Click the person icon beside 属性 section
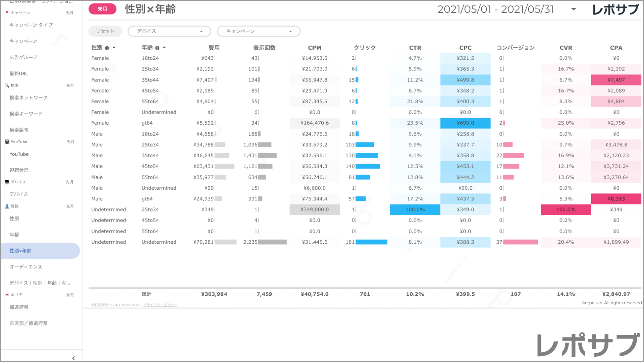 pyautogui.click(x=7, y=206)
